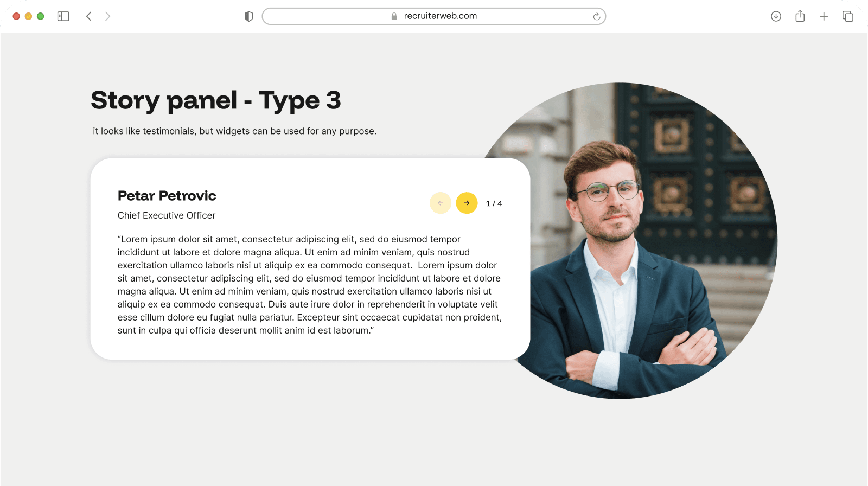Image resolution: width=868 pixels, height=486 pixels.
Task: Advance to the next testimonial slide
Action: (x=467, y=203)
